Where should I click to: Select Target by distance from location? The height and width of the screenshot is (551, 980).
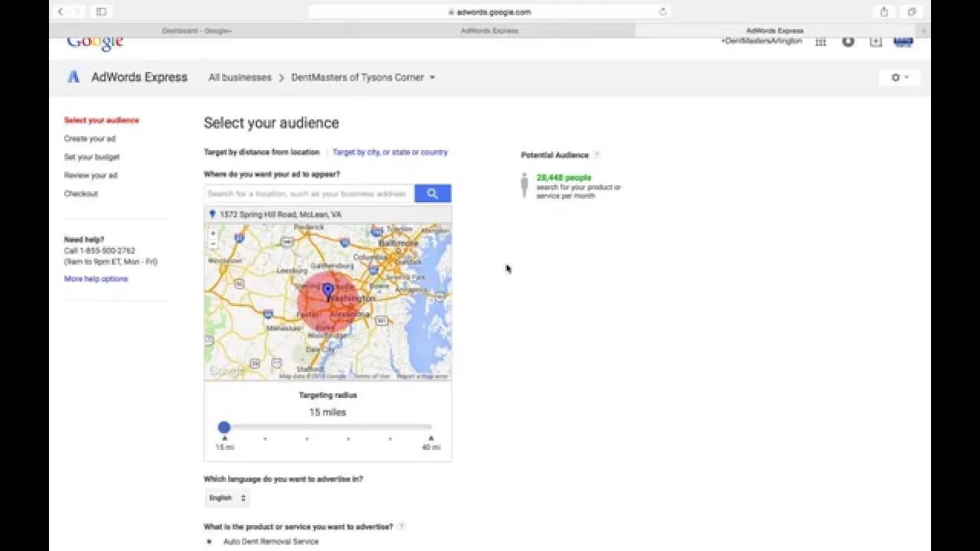[261, 152]
